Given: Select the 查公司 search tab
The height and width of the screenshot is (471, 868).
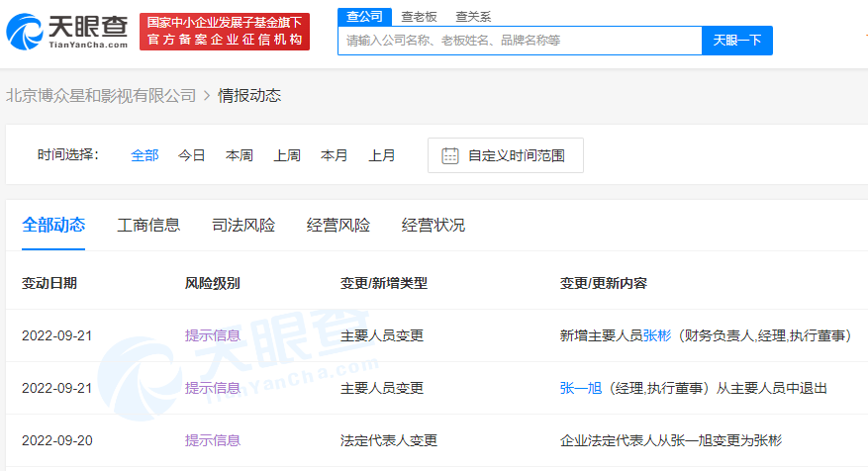Looking at the screenshot, I should [364, 17].
